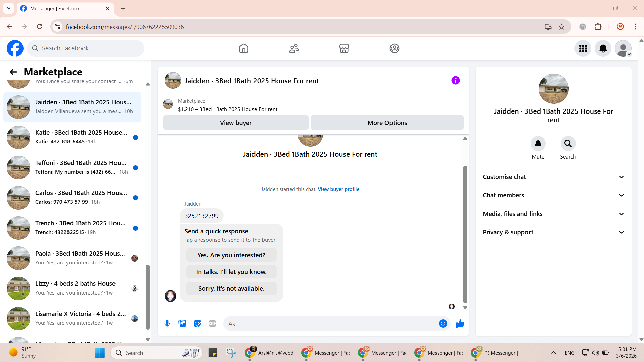Viewport: 644px width, 362px height.
Task: Open the Katie conversation in the list
Action: tap(72, 137)
